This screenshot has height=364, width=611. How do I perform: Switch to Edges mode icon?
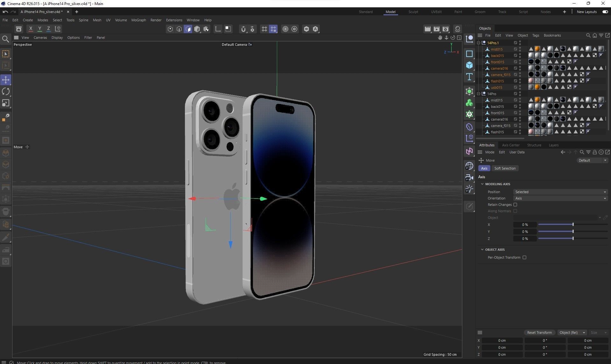pos(179,29)
